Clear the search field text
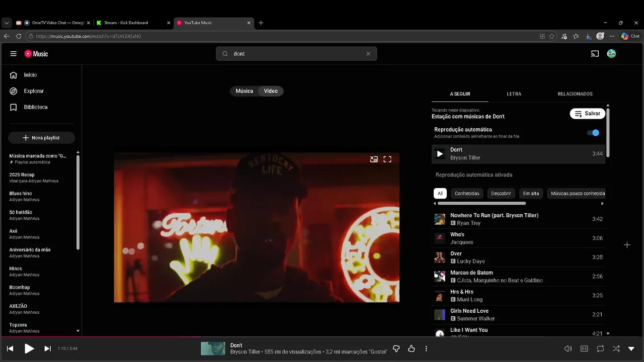Screen dimensions: 644x362 [368, 54]
